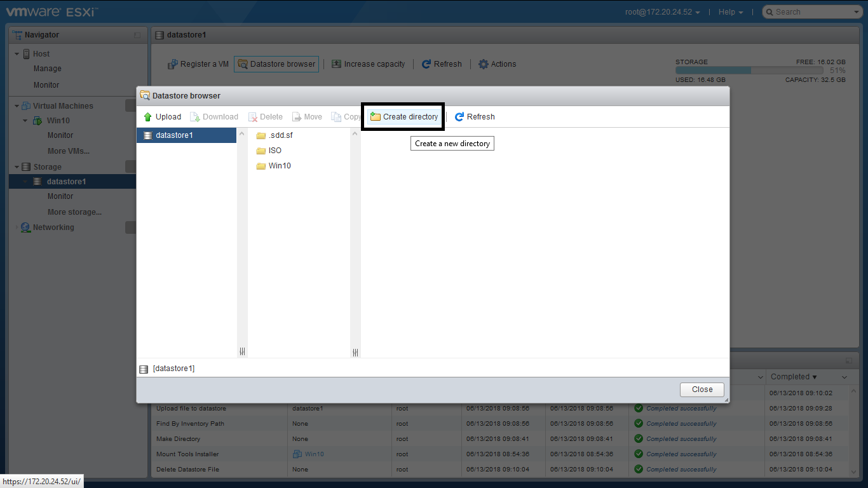Click the Register a VM icon
The height and width of the screenshot is (488, 868).
(x=172, y=64)
